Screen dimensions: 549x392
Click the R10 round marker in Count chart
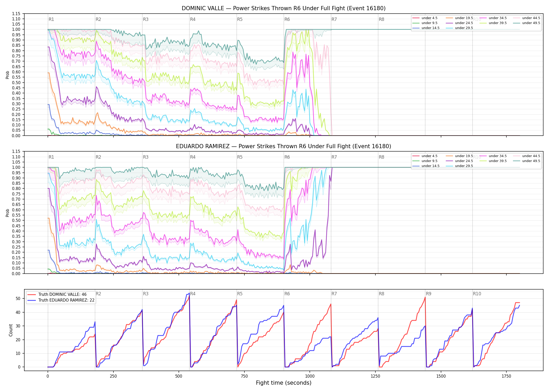tap(477, 294)
